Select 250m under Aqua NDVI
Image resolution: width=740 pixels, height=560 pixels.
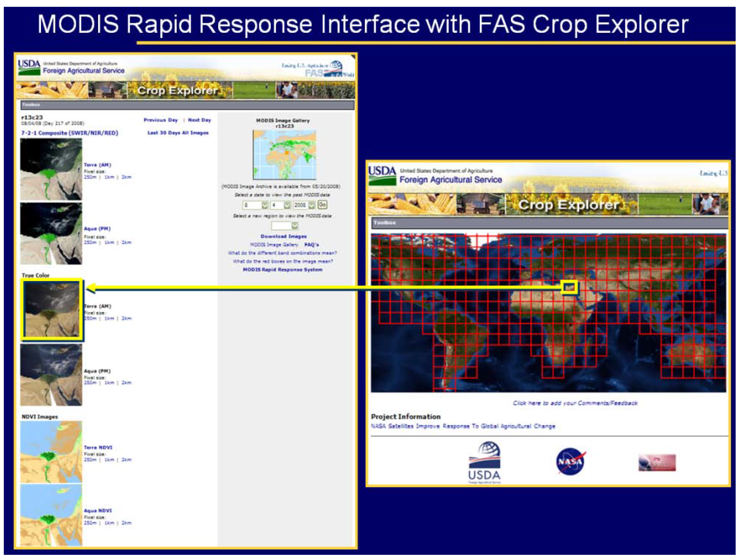point(90,523)
